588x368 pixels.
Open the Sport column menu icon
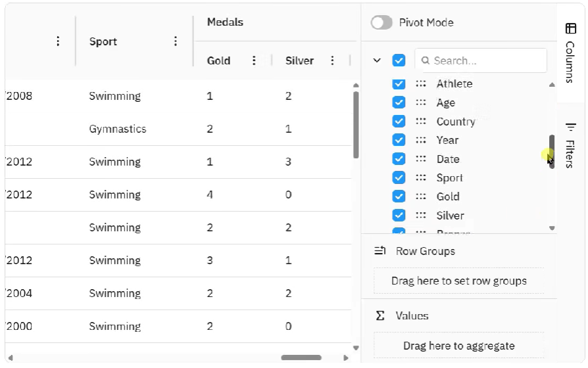tap(176, 41)
